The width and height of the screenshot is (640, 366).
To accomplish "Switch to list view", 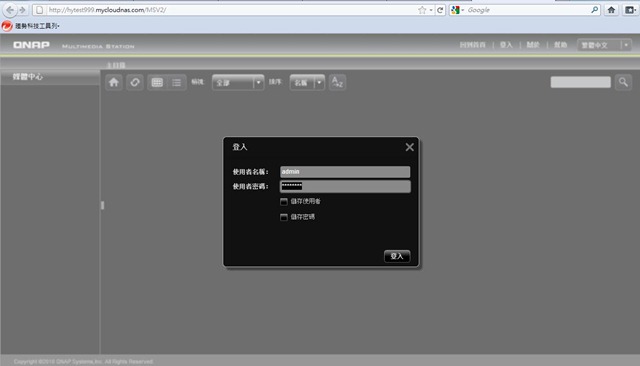I will [x=177, y=82].
